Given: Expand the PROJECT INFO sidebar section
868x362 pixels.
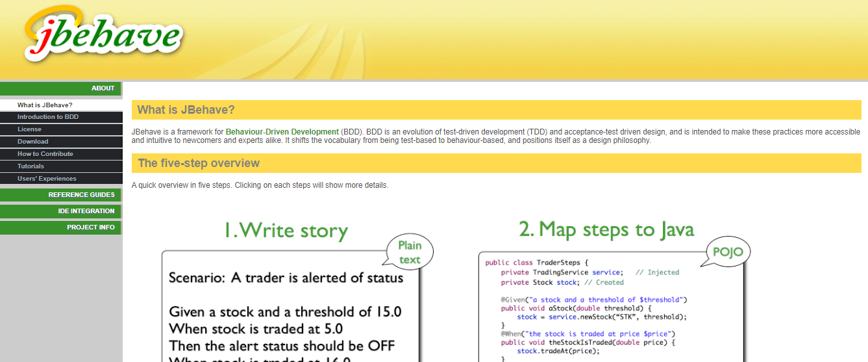Looking at the screenshot, I should pos(61,227).
